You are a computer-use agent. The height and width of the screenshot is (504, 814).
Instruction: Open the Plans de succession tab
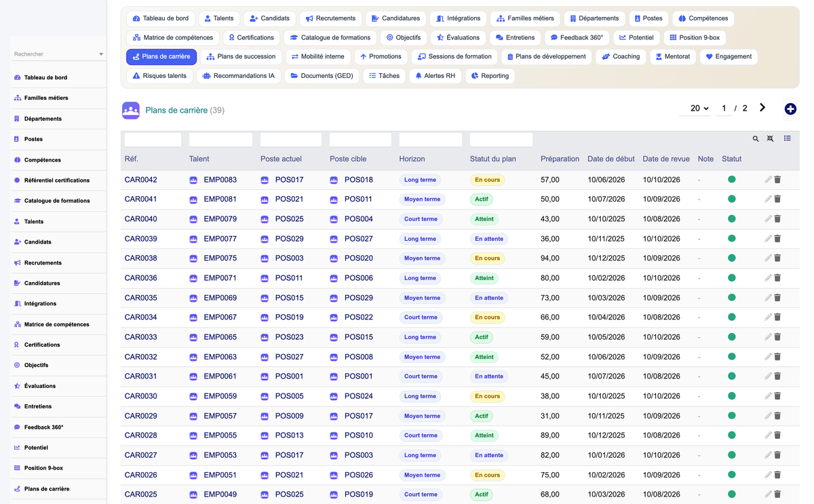[241, 57]
